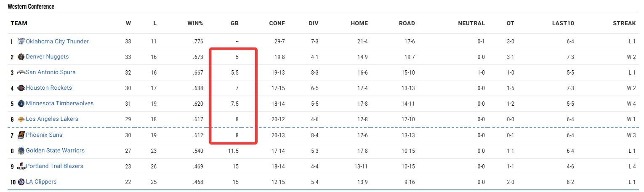Open the Denver Nuggets team link

47,57
